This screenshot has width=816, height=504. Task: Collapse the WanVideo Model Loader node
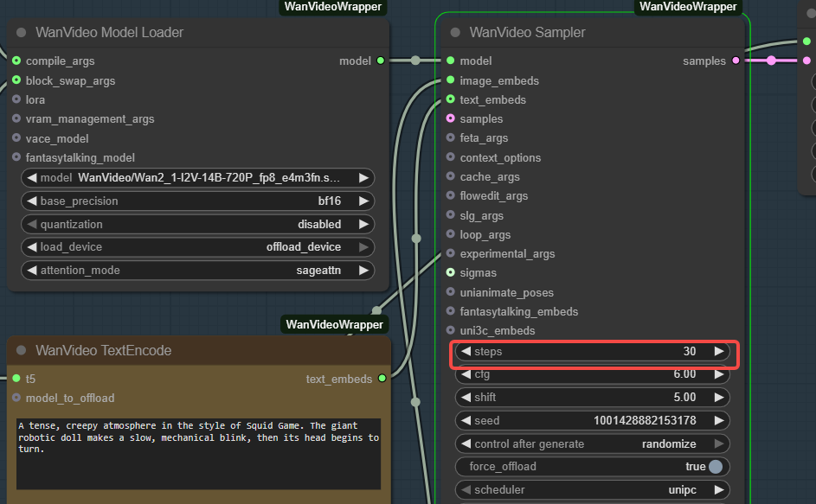[x=22, y=32]
